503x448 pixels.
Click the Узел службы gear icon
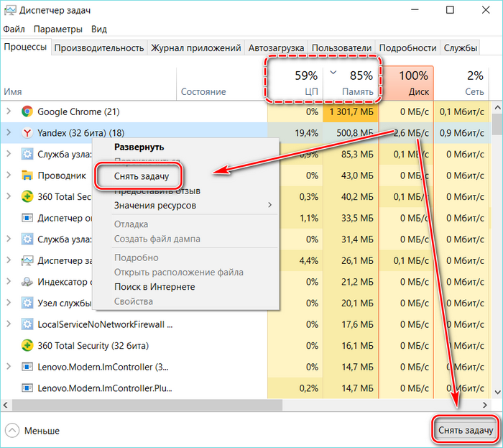(27, 303)
